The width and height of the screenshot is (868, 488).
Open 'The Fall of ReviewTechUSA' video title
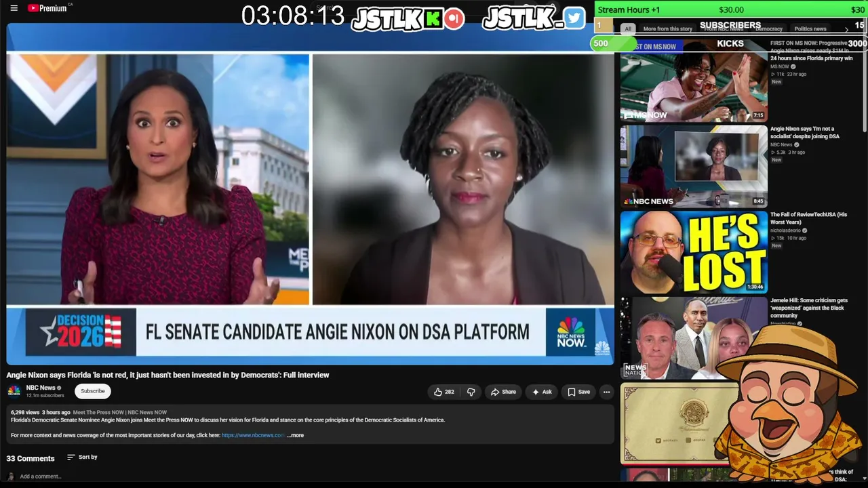point(809,218)
